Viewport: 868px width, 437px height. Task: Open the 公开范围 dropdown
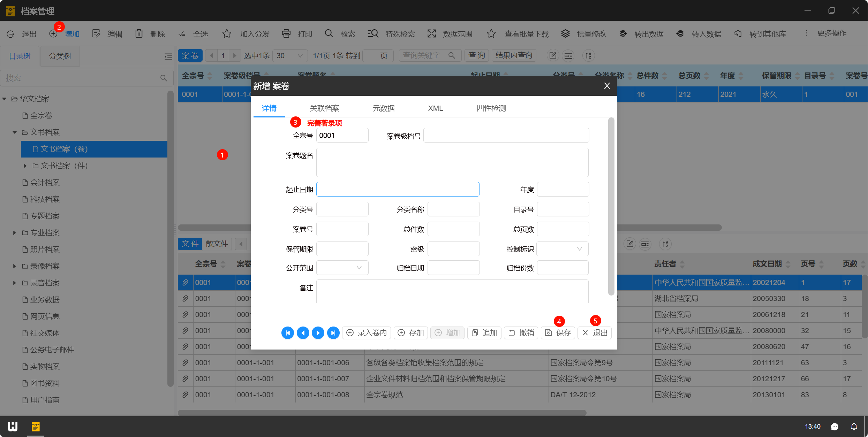pyautogui.click(x=342, y=268)
